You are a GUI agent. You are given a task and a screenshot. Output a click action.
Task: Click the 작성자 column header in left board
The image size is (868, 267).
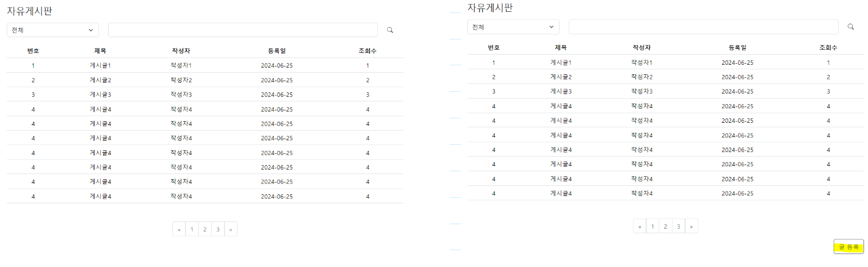click(x=181, y=51)
